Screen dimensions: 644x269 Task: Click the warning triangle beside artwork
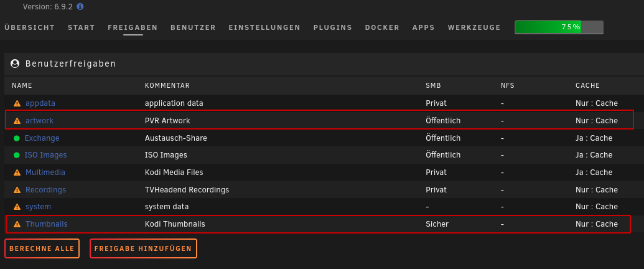point(17,121)
